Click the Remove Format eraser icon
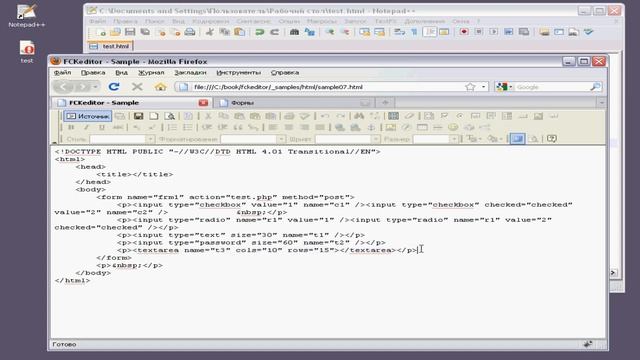Screen dimensions: 640x360 coord(409,116)
